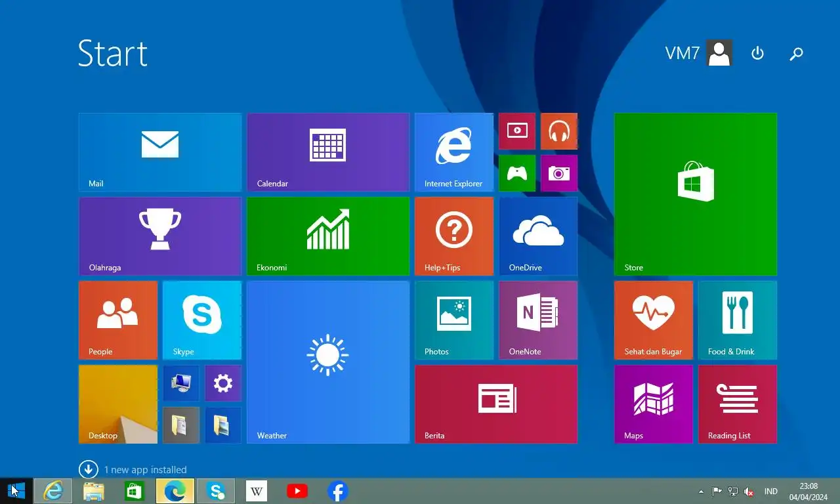
Task: Show hidden tray icons arrow
Action: click(x=701, y=491)
